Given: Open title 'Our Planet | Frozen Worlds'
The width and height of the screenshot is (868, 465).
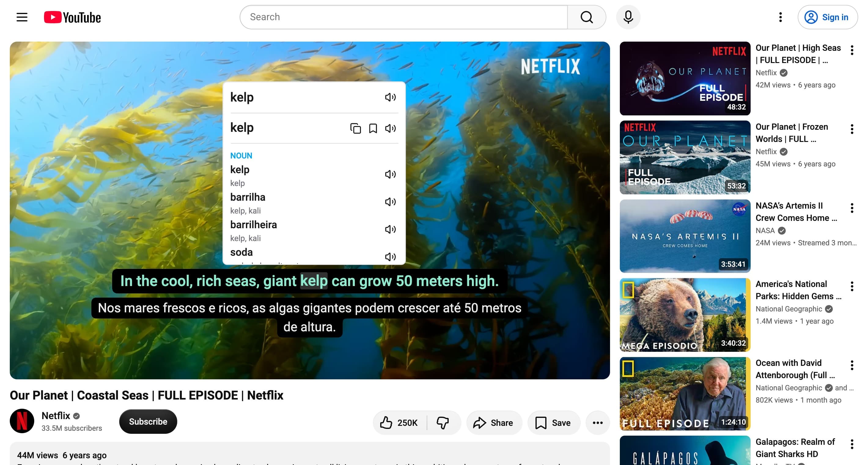Looking at the screenshot, I should (x=791, y=133).
